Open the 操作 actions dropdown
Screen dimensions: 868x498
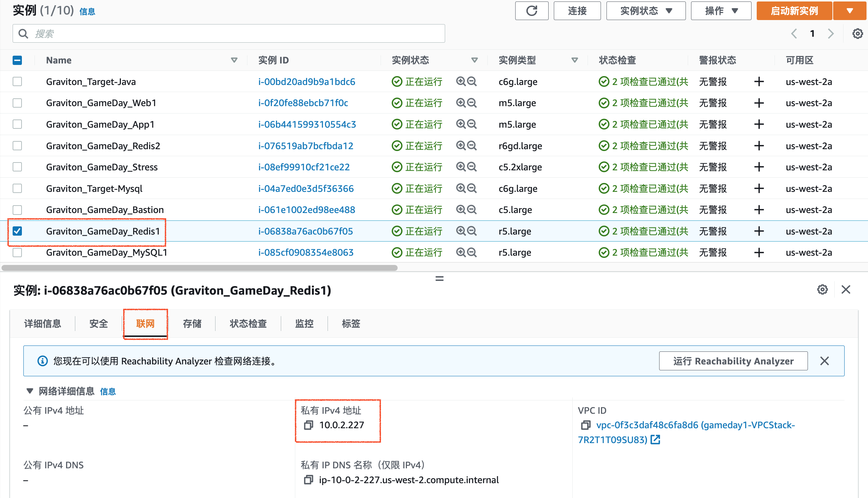(721, 11)
